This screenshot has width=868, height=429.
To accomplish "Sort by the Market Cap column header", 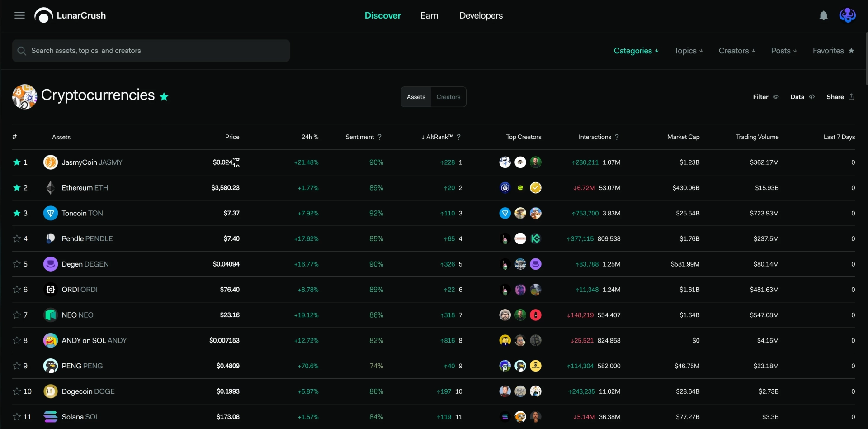I will [x=683, y=137].
